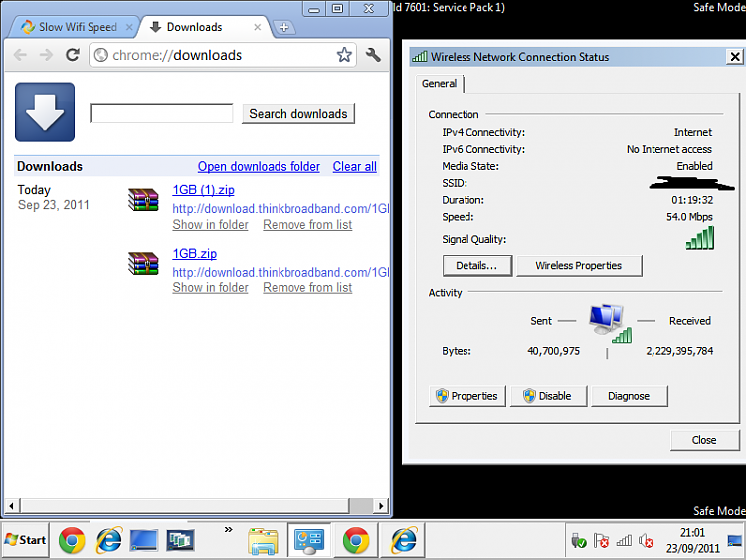Select the General tab in the status dialog
This screenshot has width=746, height=560.
pyautogui.click(x=439, y=84)
